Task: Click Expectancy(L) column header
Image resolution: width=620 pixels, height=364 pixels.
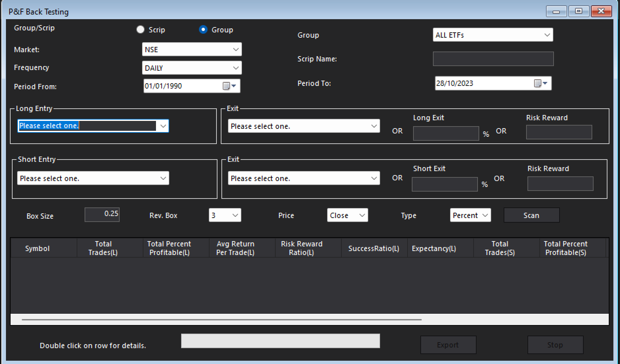Action: [440, 248]
